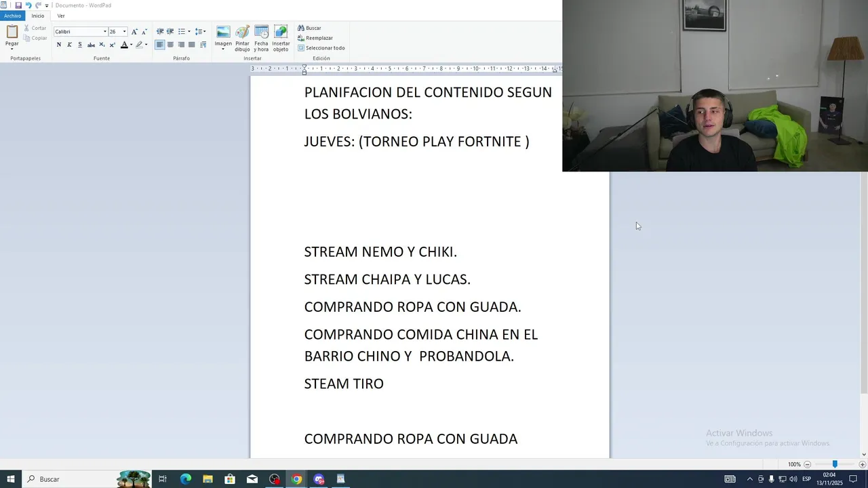Click the line STREAM NEMO Y CHIKI.
The width and height of the screenshot is (868, 488).
[380, 251]
